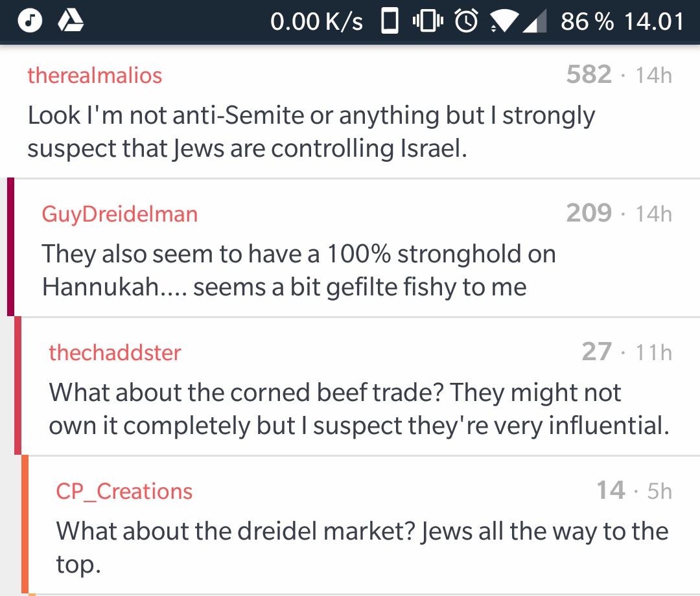Open therealmalios user profile
The image size is (700, 596).
[x=95, y=76]
